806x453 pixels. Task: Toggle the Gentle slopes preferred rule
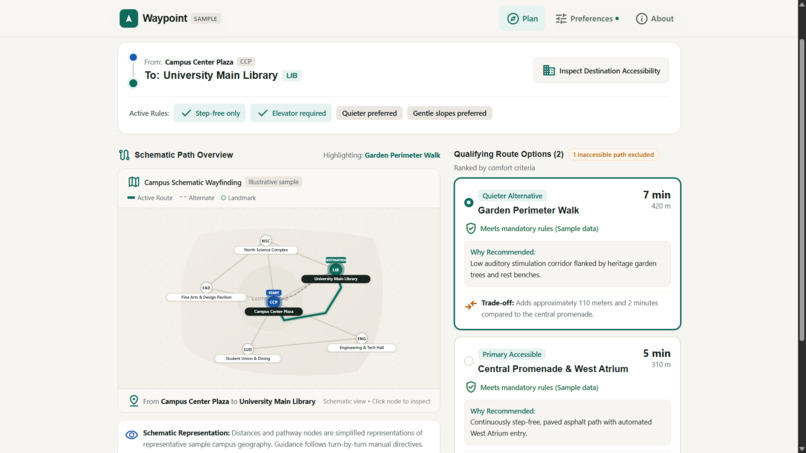pos(449,113)
